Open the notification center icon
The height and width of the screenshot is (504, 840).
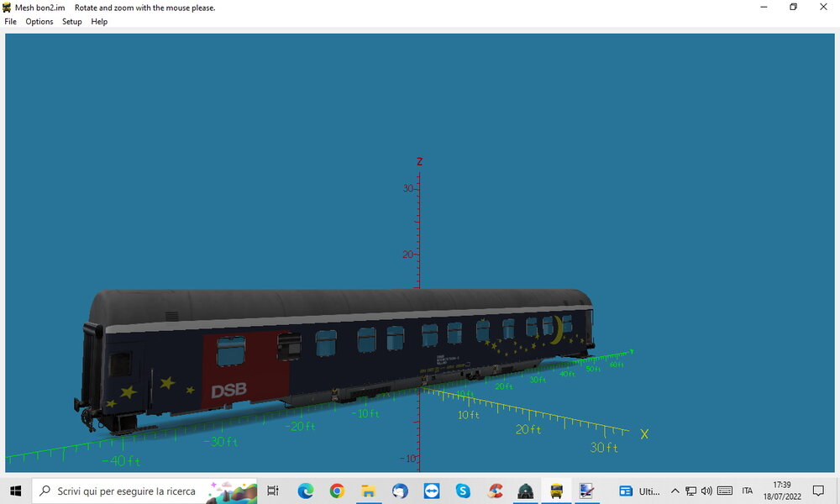(x=818, y=491)
